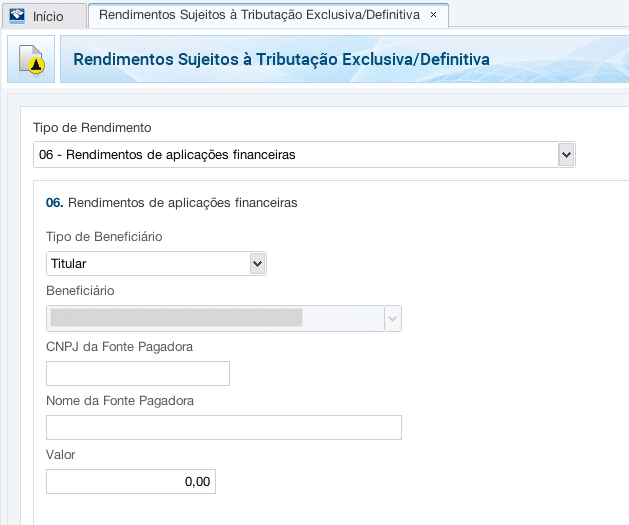Image resolution: width=629 pixels, height=525 pixels.
Task: Click the arrow of the Beneficiário dropdown
Action: point(392,318)
